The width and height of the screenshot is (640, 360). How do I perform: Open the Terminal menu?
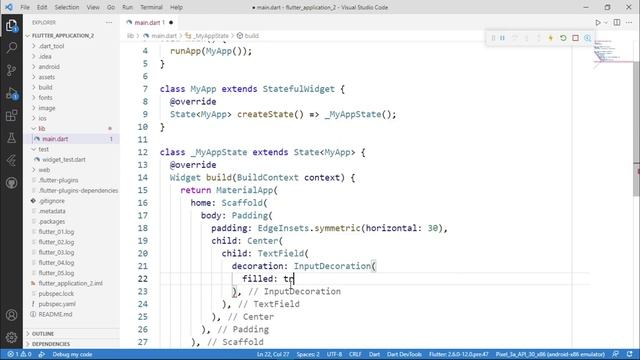pyautogui.click(x=151, y=7)
